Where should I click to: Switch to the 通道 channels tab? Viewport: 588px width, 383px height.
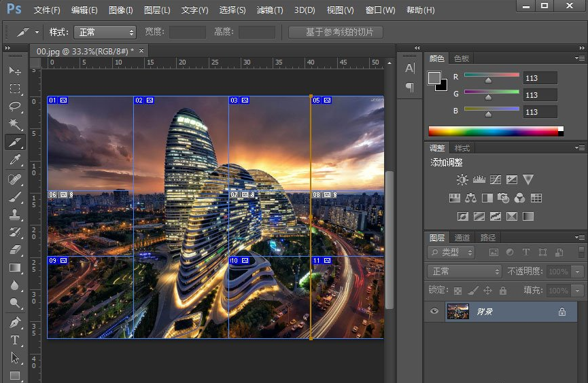[x=462, y=238]
